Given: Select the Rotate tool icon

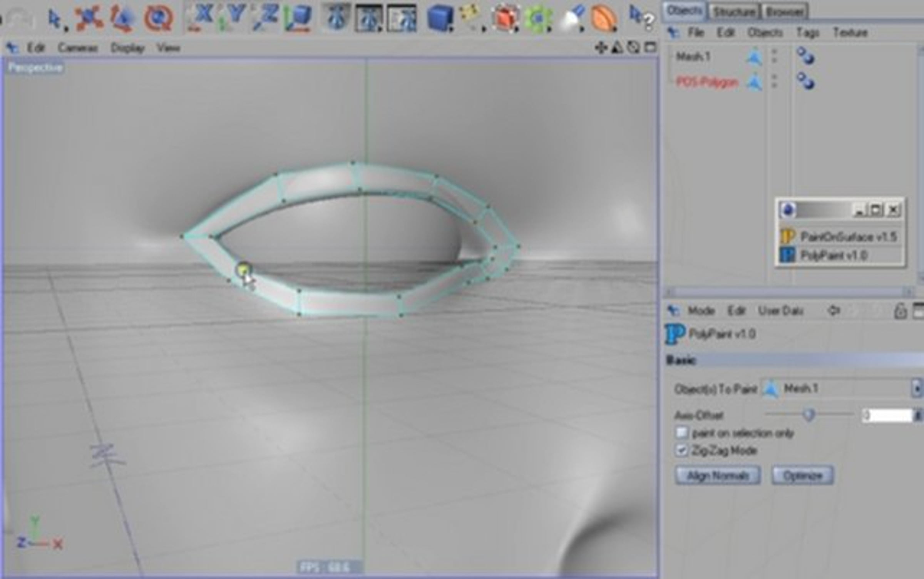Looking at the screenshot, I should pos(158,18).
